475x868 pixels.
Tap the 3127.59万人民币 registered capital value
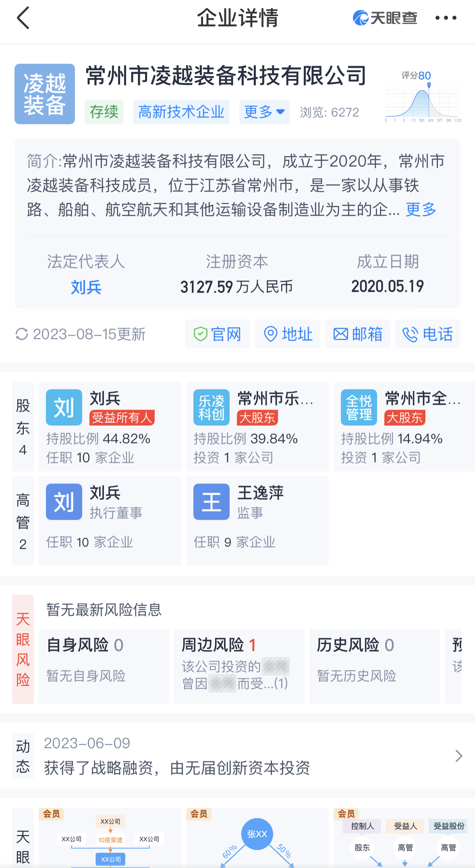tap(236, 287)
